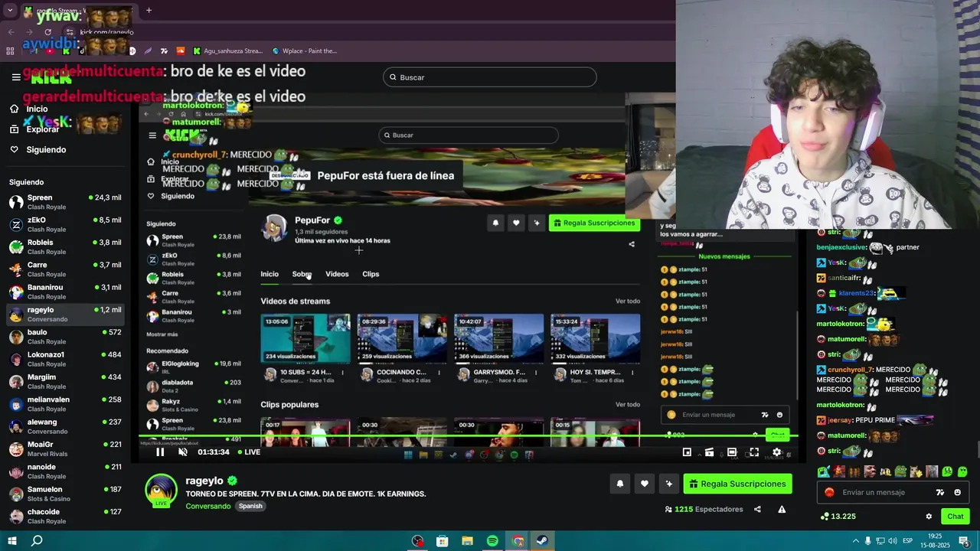
Task: Open Siguiendo in the left sidebar
Action: 38,149
